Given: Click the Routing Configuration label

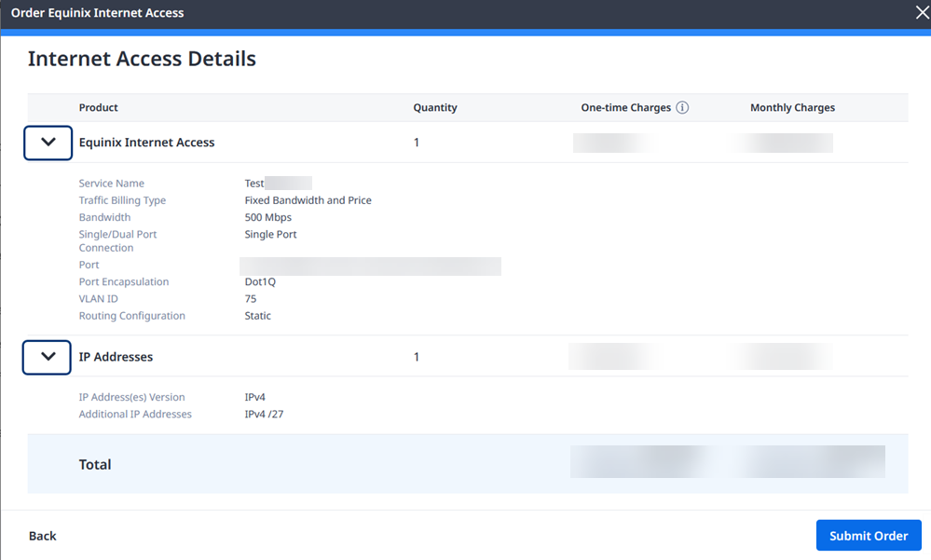Looking at the screenshot, I should click(x=131, y=316).
